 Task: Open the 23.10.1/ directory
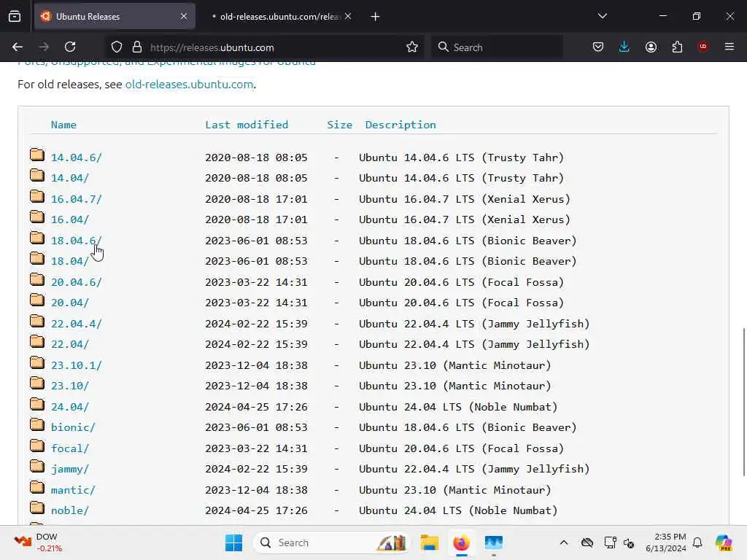point(76,365)
